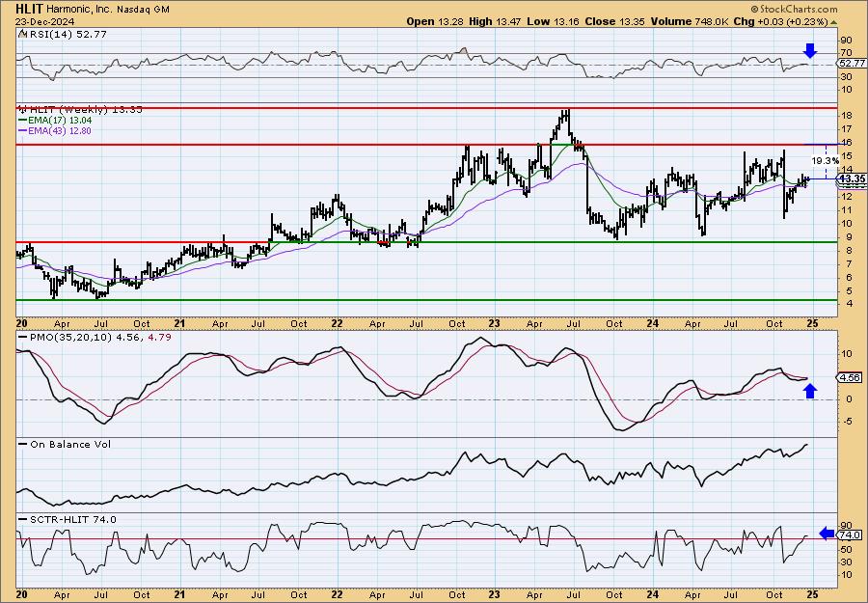This screenshot has height=603, width=868.
Task: Click the Low 13.16 value
Action: point(552,21)
